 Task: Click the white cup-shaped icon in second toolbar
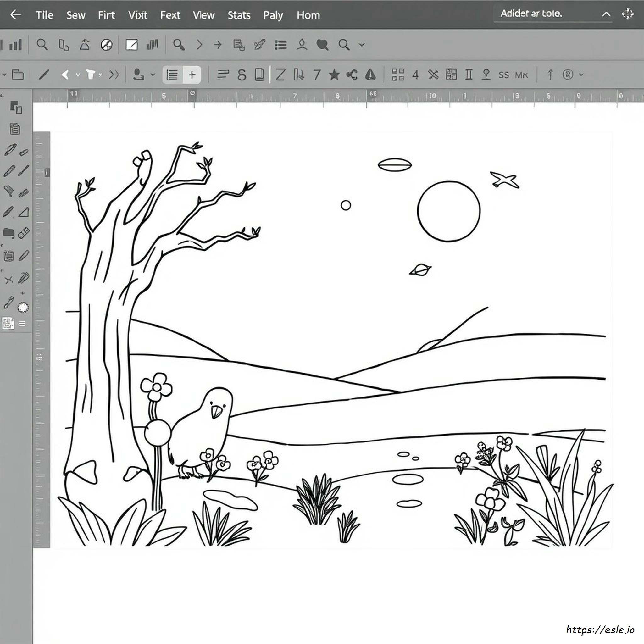pyautogui.click(x=91, y=75)
